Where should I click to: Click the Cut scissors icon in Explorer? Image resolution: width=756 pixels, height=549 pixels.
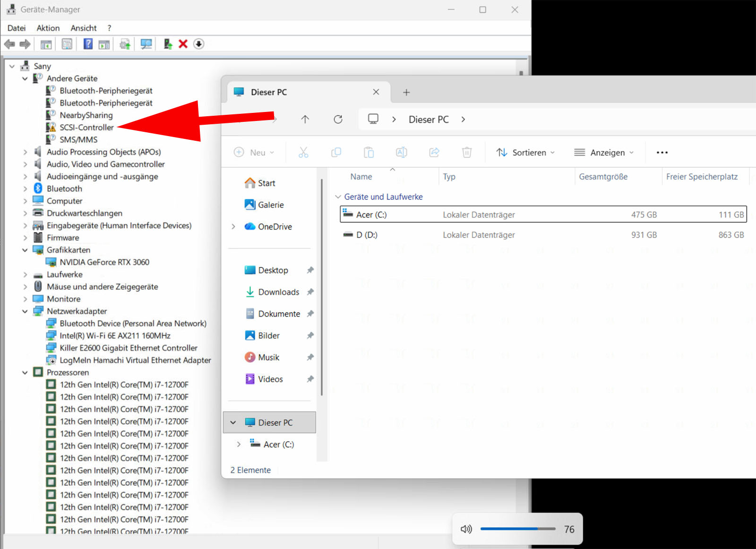(303, 152)
